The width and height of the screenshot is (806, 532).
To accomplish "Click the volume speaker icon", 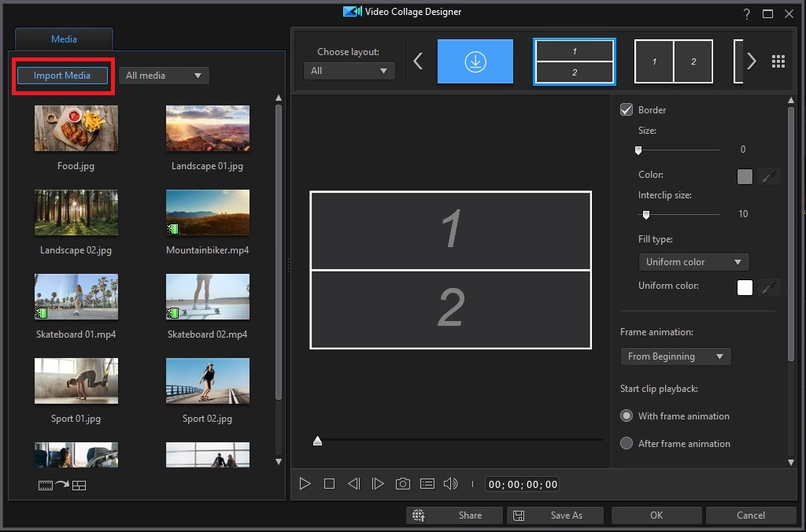I will [x=451, y=484].
